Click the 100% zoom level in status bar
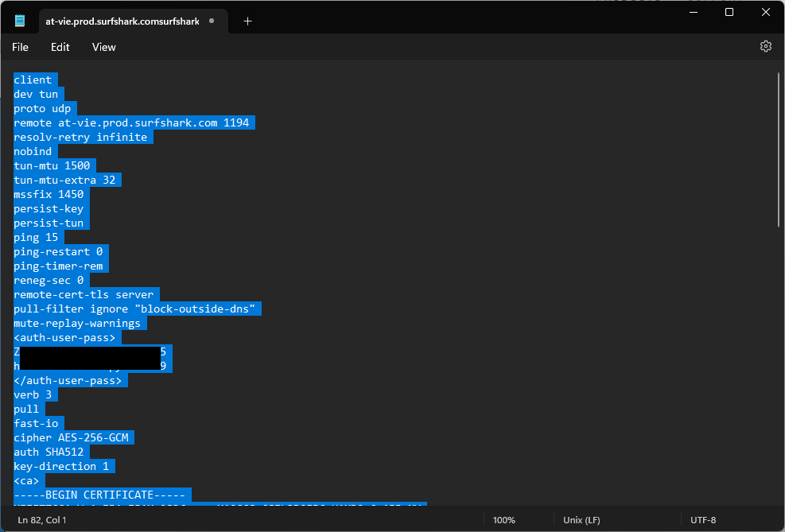This screenshot has width=785, height=532. point(503,520)
